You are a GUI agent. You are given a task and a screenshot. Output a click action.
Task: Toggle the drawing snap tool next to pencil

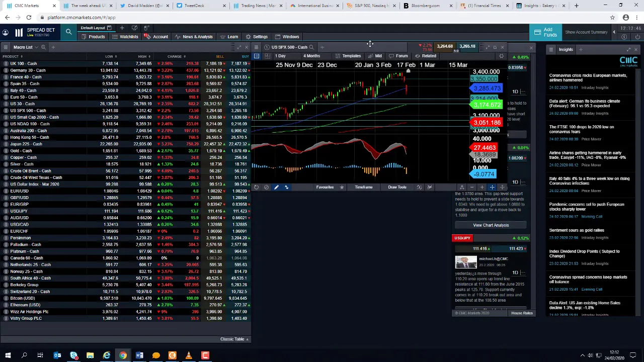(x=286, y=187)
